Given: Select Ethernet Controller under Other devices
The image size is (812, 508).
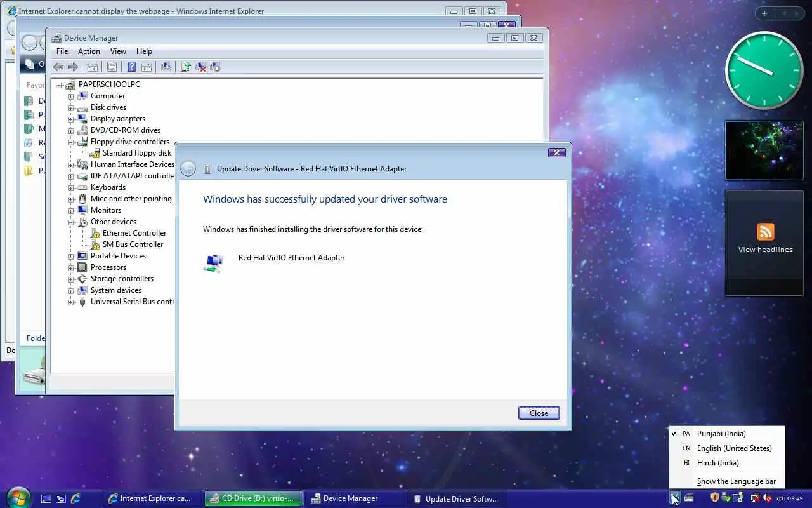Looking at the screenshot, I should point(134,233).
